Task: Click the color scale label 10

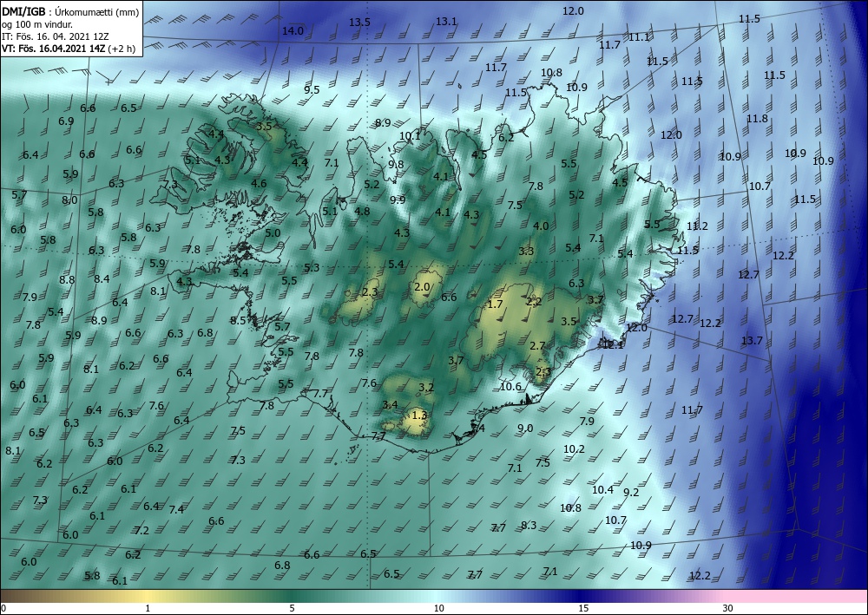Action: coord(439,608)
